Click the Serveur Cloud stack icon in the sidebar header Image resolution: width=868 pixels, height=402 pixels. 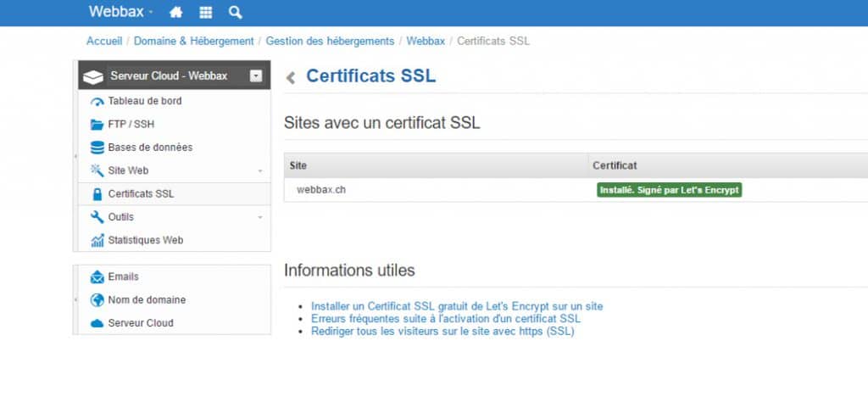93,76
